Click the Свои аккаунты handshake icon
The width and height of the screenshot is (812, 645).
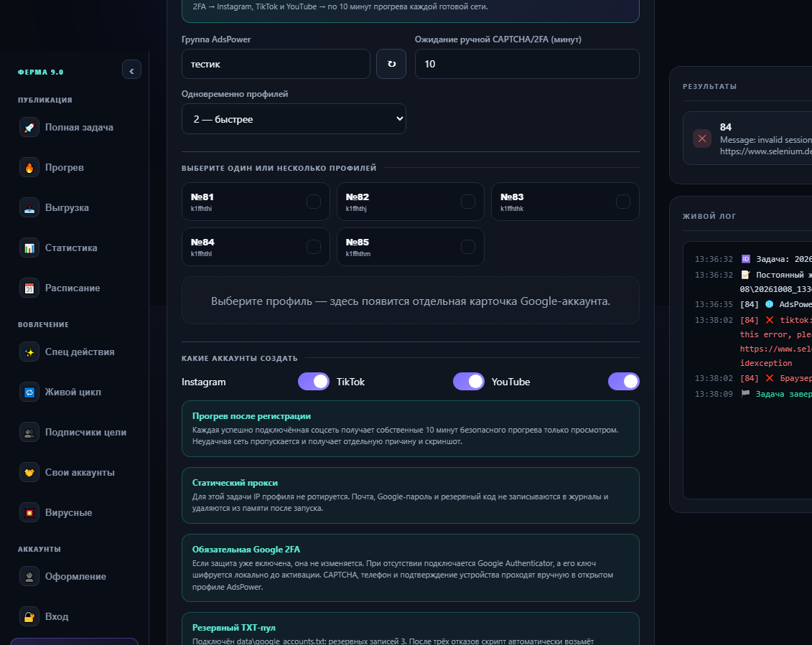coord(29,472)
